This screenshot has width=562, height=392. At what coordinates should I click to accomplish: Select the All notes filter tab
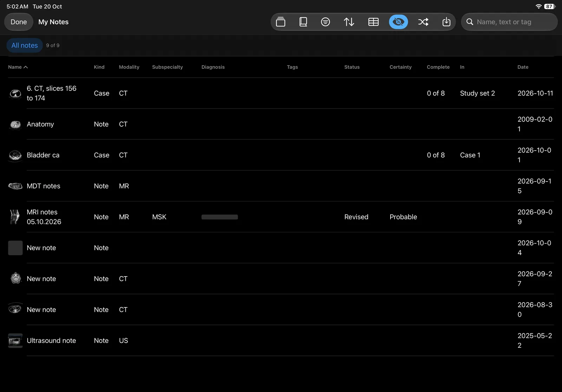25,45
